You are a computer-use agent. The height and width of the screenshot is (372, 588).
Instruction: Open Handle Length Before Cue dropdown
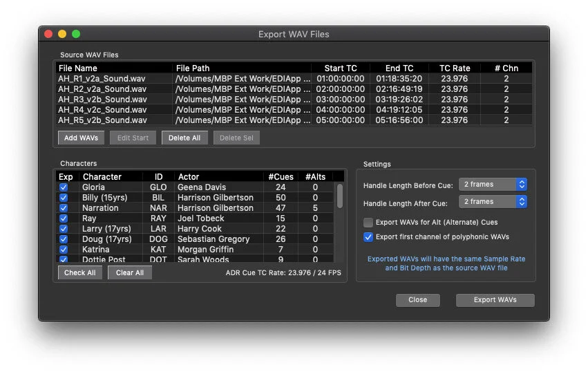click(493, 185)
